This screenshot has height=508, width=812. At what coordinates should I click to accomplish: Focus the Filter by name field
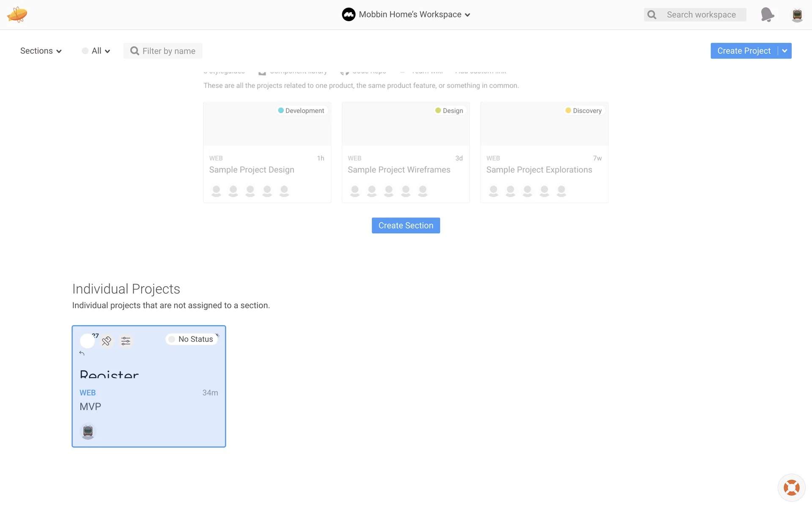pyautogui.click(x=168, y=51)
